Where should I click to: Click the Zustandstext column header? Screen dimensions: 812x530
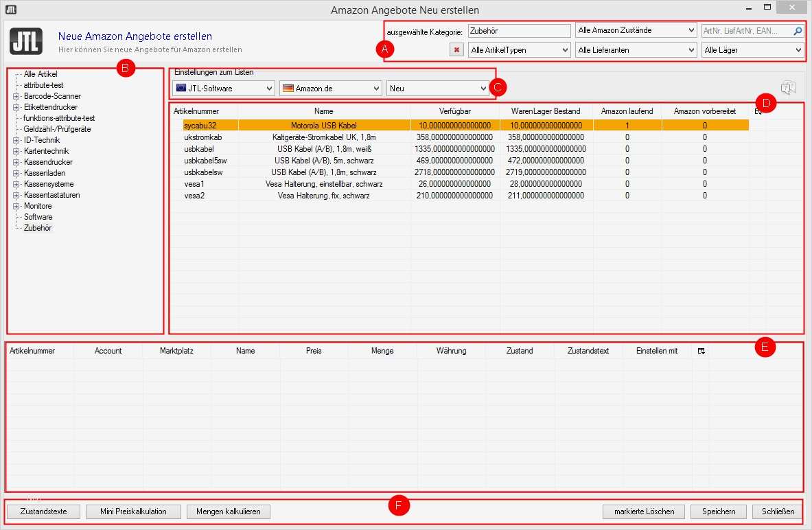[588, 352]
